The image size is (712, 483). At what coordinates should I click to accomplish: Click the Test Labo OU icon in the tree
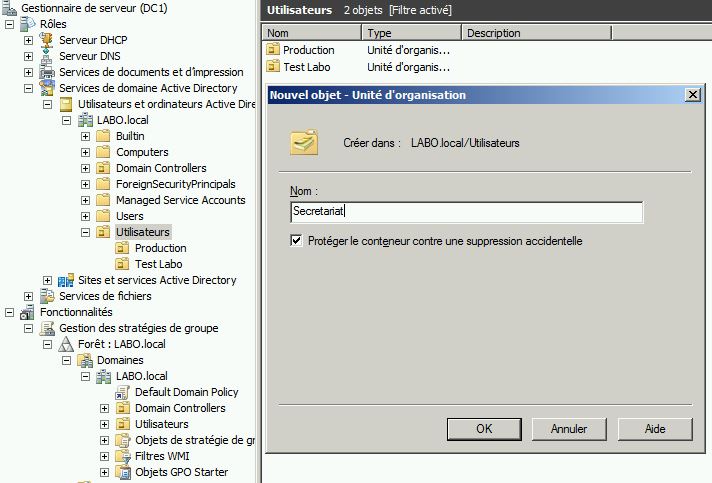(122, 264)
